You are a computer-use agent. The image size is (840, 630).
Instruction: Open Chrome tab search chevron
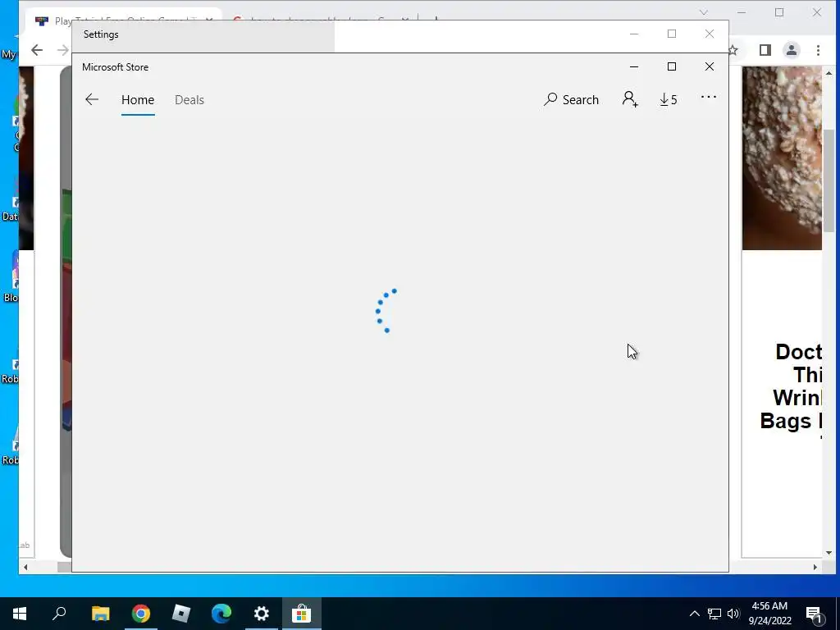[703, 12]
